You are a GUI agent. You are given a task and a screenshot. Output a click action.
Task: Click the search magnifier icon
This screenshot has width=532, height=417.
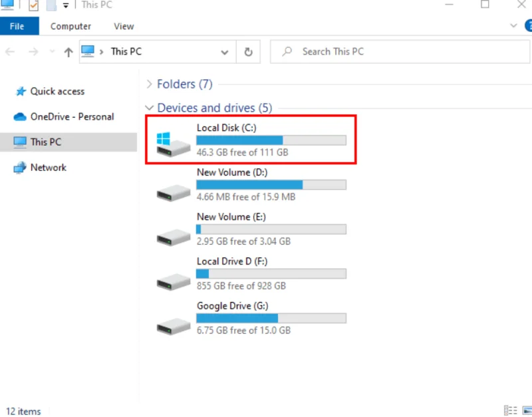click(x=287, y=52)
